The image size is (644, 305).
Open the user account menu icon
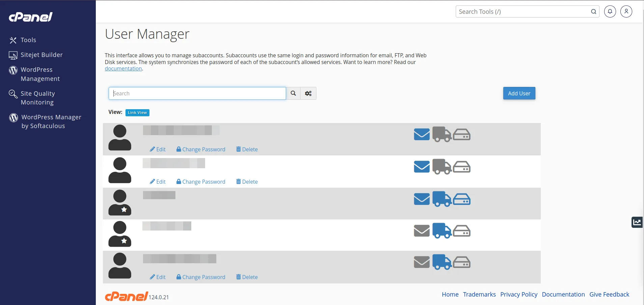(x=626, y=11)
